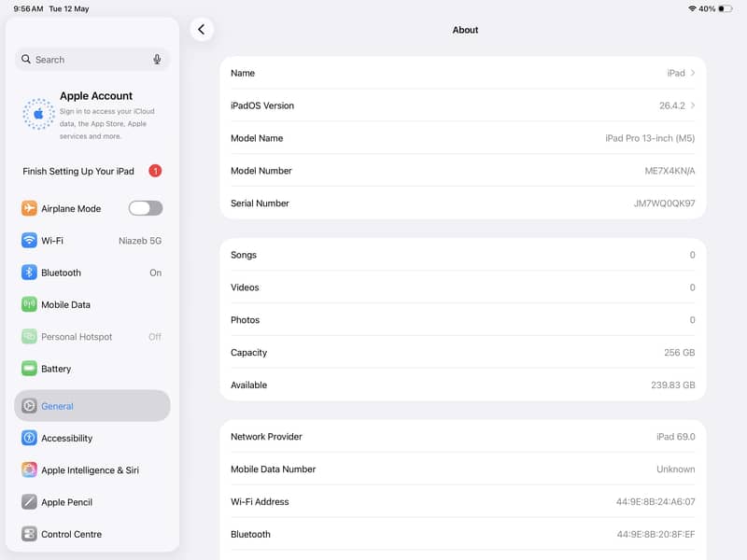Viewport: 747px width, 560px height.
Task: Tap the Mobile Data antenna icon
Action: [29, 304]
